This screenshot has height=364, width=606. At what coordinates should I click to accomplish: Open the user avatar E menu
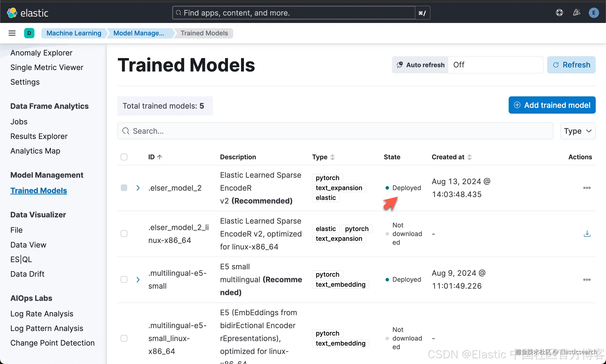[x=594, y=13]
